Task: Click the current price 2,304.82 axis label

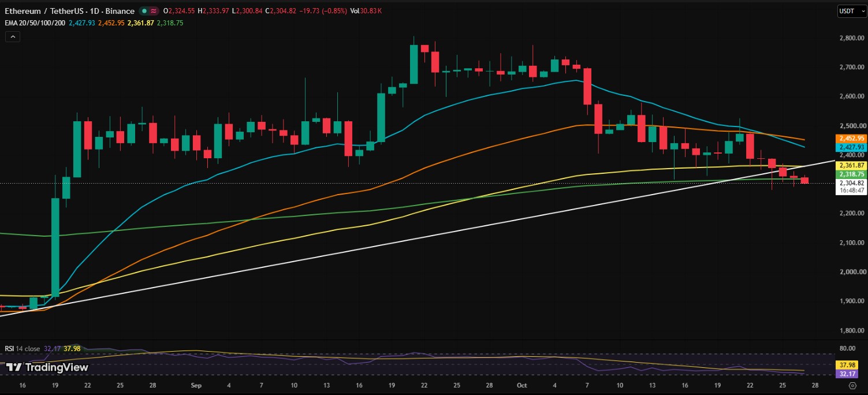Action: point(851,183)
